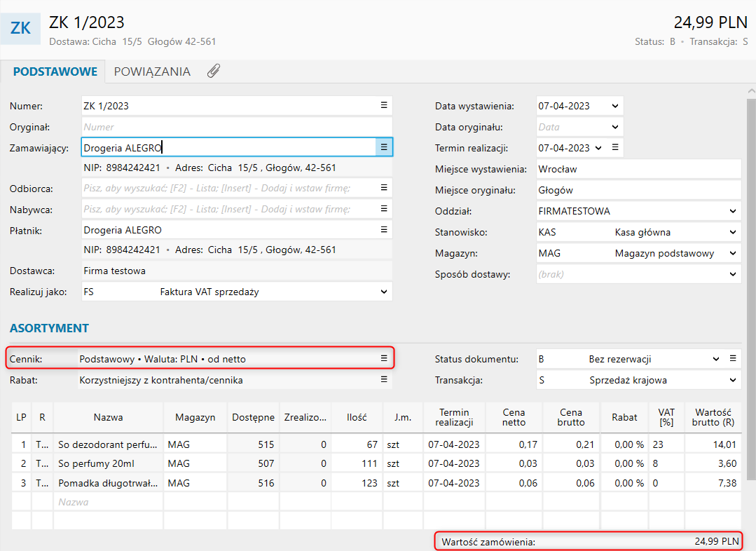Click the Odbiorca field list icon
756x551 pixels.
coord(383,188)
